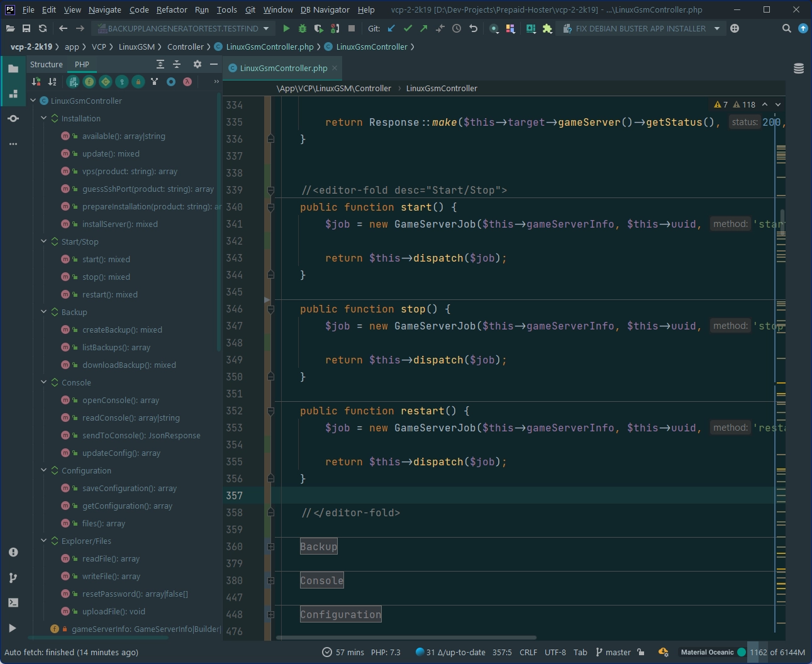Screen dimensions: 812x664
Task: Open the Problems tool window icon
Action: 13,552
